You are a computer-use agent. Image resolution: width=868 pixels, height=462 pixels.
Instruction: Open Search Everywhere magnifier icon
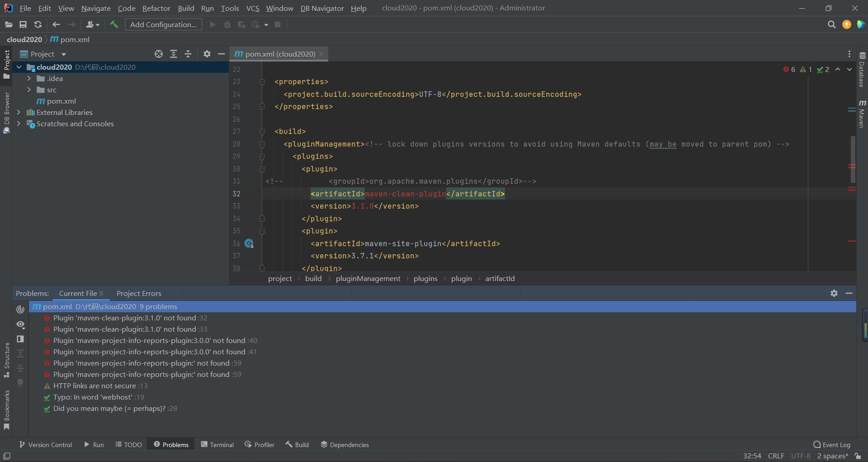(x=831, y=24)
